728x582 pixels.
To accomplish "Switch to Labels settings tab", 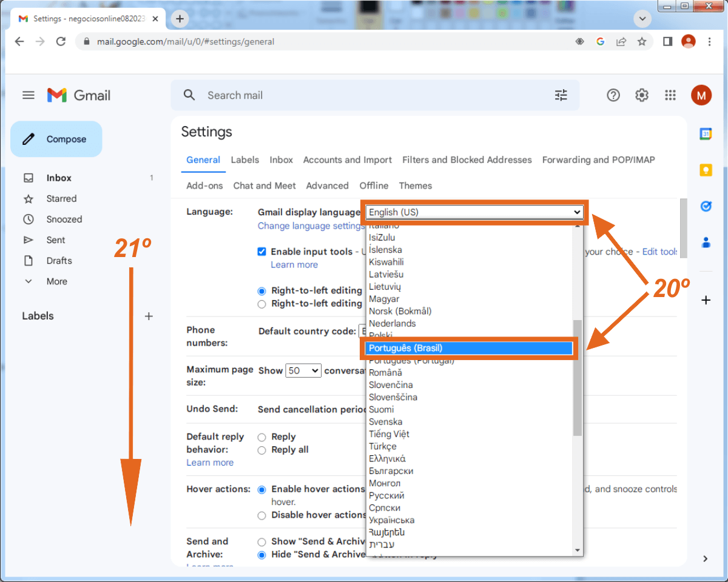I will point(245,160).
